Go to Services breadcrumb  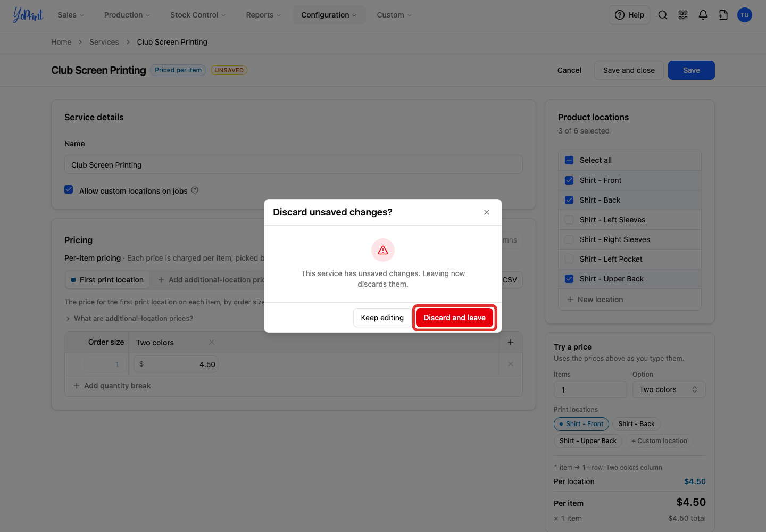pos(104,42)
